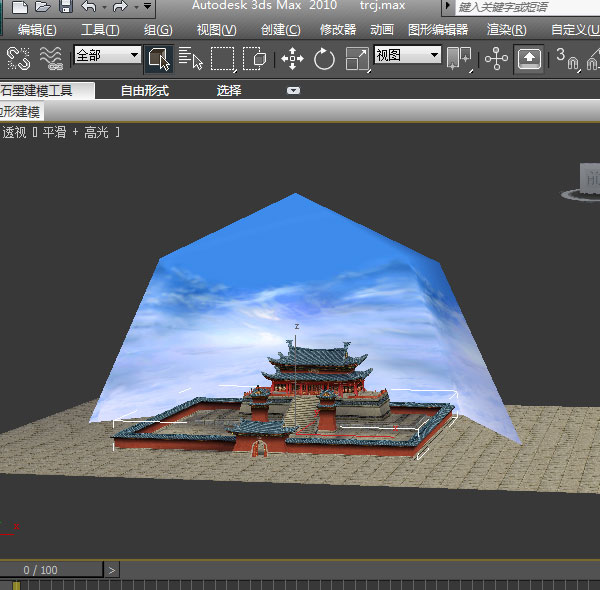Image resolution: width=600 pixels, height=590 pixels.
Task: Open the 修改器 menu
Action: 338,30
